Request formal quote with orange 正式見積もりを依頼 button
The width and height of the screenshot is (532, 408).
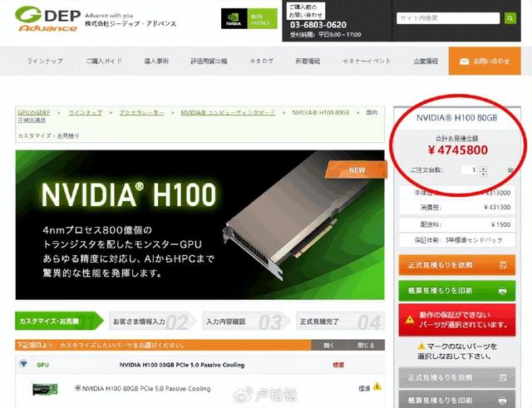(x=456, y=265)
